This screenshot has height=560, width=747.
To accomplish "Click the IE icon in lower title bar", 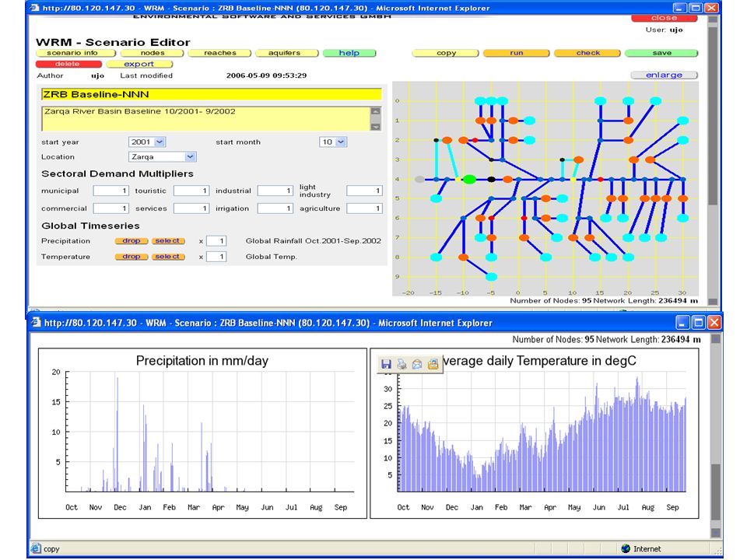I will (x=37, y=322).
